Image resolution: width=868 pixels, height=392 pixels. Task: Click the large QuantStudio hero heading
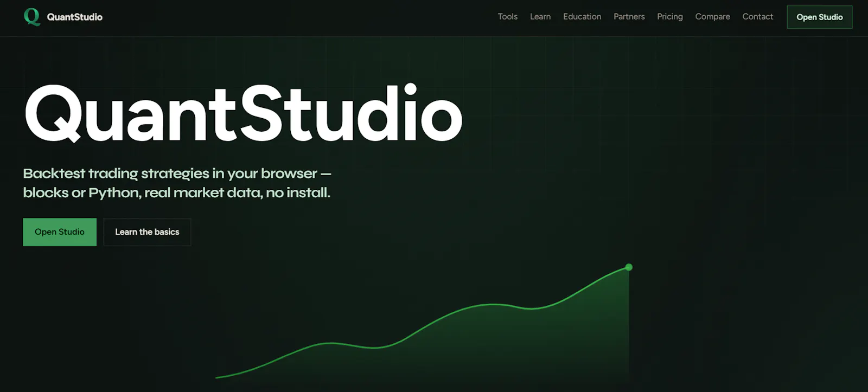[243, 113]
